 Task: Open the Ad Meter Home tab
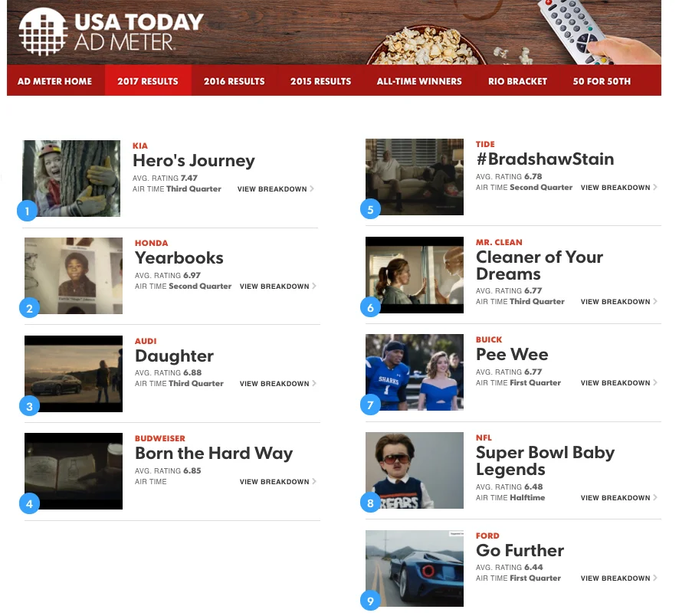pyautogui.click(x=55, y=81)
